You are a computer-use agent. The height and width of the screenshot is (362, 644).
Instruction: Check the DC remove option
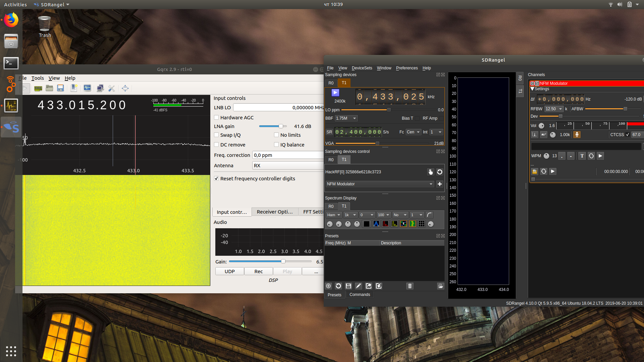217,144
